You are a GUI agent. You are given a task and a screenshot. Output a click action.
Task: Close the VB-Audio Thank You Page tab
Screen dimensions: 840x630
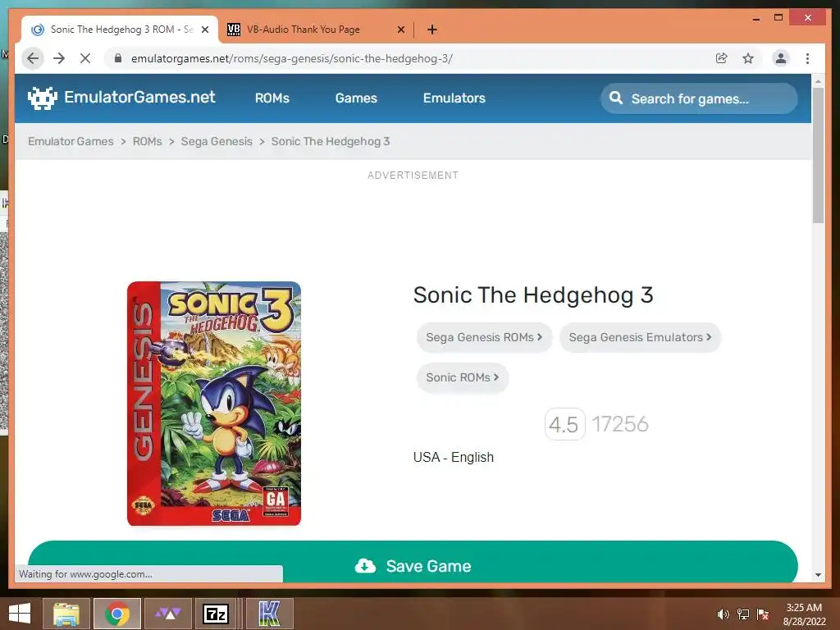click(x=400, y=30)
